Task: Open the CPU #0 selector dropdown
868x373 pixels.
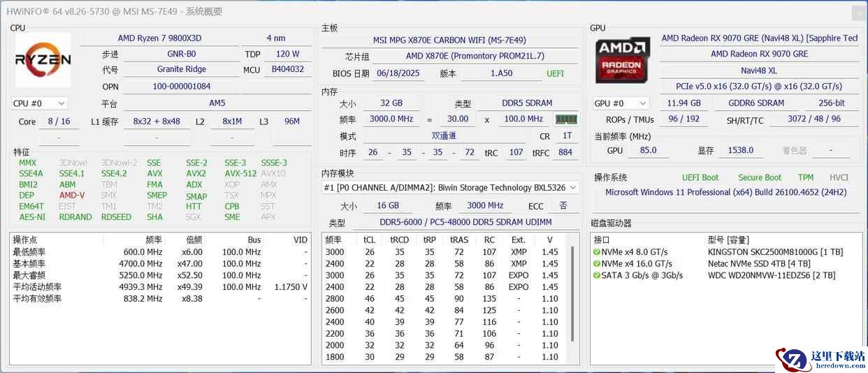Action: click(x=39, y=103)
